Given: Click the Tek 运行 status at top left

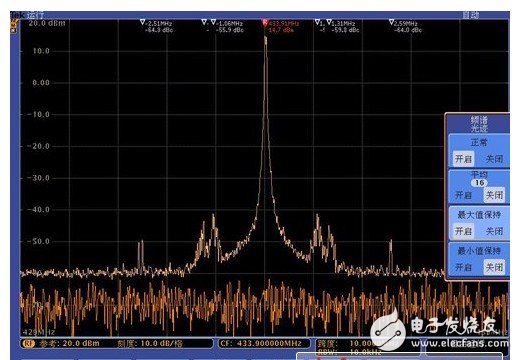Looking at the screenshot, I should [27, 15].
